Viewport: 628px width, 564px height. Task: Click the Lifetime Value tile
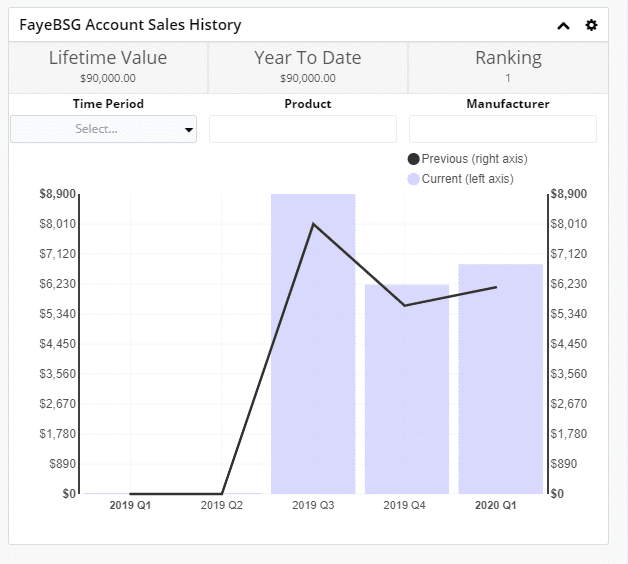pos(108,68)
